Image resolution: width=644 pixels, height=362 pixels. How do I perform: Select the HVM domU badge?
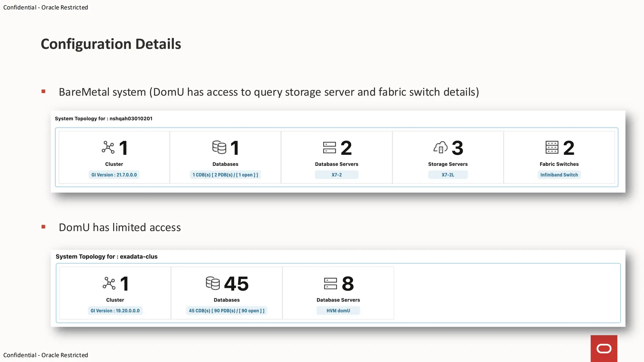[x=338, y=310]
